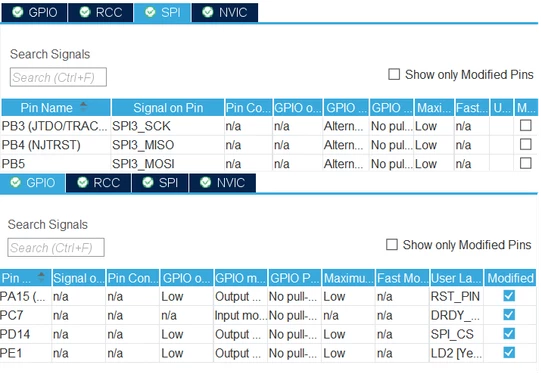Select the PA15 pin cell
The width and height of the screenshot is (542, 375).
click(x=25, y=297)
